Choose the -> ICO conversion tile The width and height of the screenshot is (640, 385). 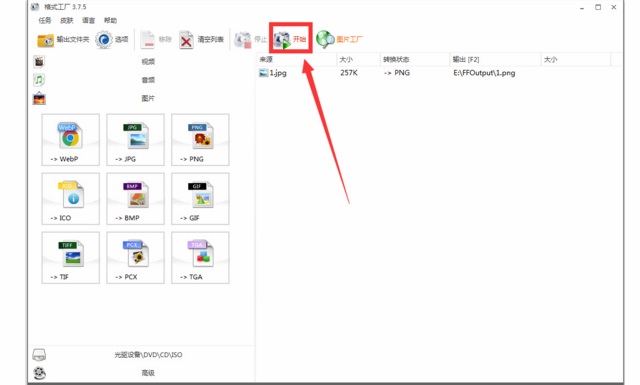coord(71,198)
